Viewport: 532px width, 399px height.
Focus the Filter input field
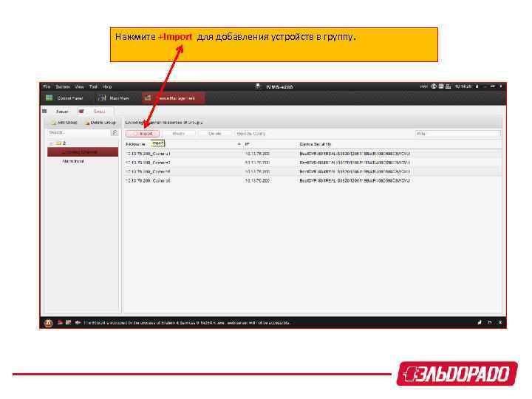pyautogui.click(x=457, y=134)
